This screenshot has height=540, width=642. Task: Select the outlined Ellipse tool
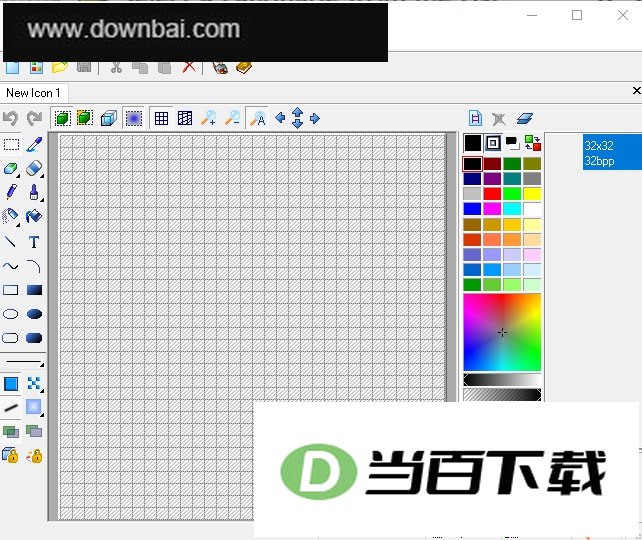[x=11, y=314]
